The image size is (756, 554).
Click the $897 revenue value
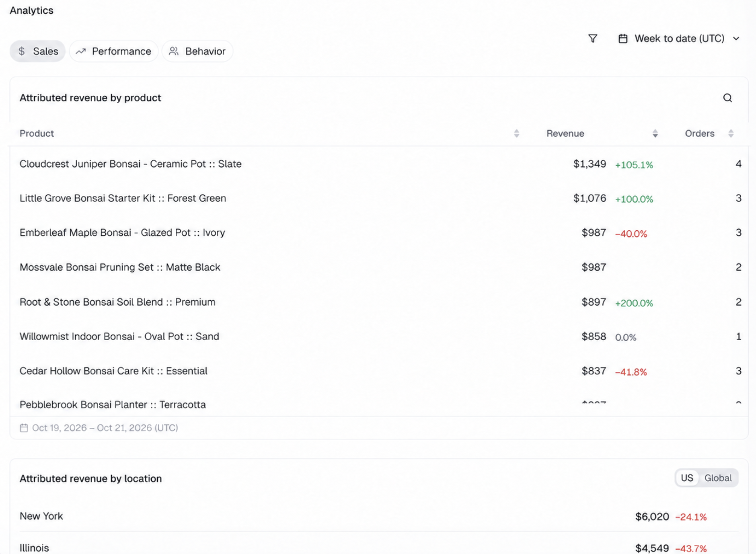594,302
